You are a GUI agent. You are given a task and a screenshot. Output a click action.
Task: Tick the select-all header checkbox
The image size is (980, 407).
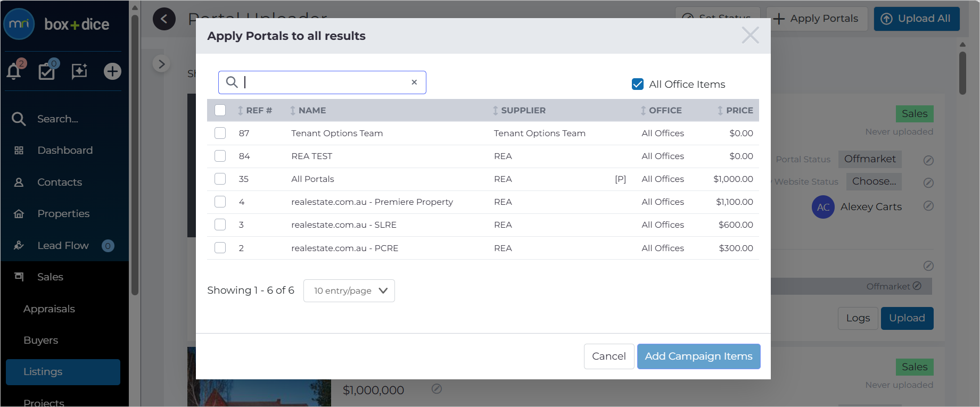[220, 110]
